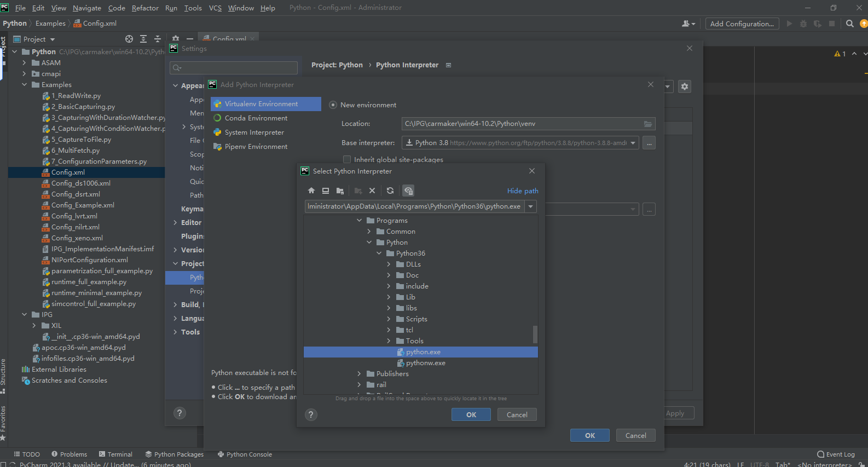868x467 pixels.
Task: Collapse Examples folder in project tree
Action: (24, 85)
